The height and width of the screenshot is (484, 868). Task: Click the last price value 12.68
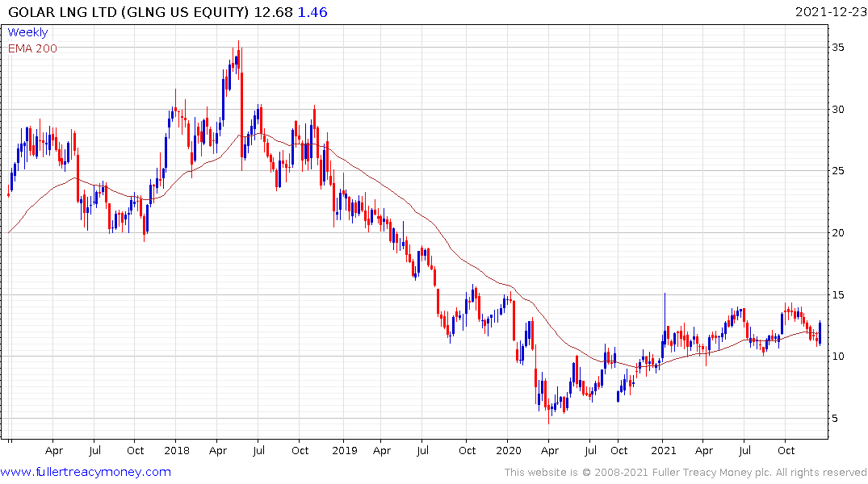(x=273, y=11)
